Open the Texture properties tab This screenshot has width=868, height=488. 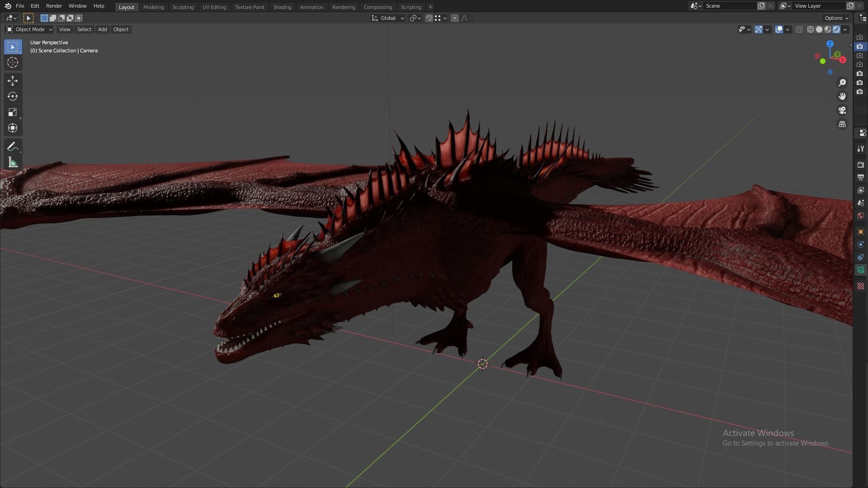(x=861, y=286)
